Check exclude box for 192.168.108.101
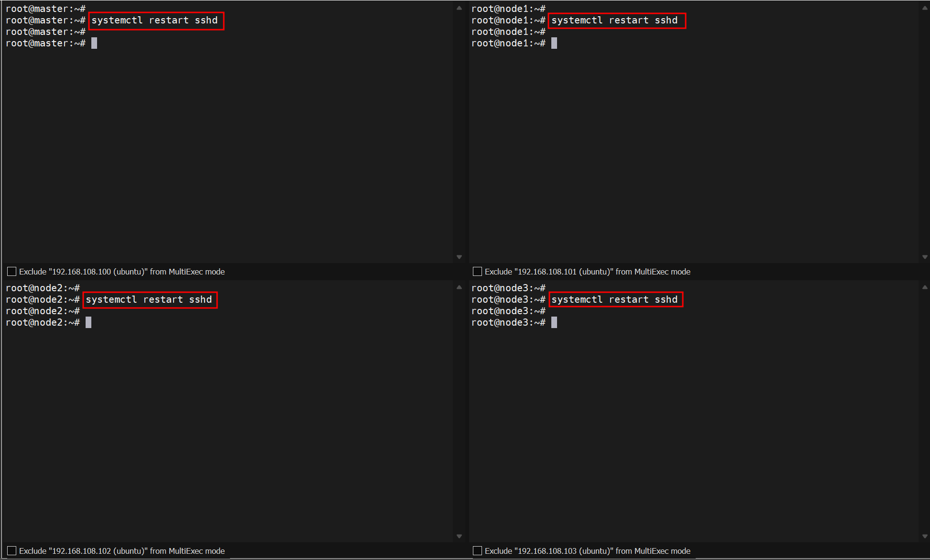 coord(477,272)
